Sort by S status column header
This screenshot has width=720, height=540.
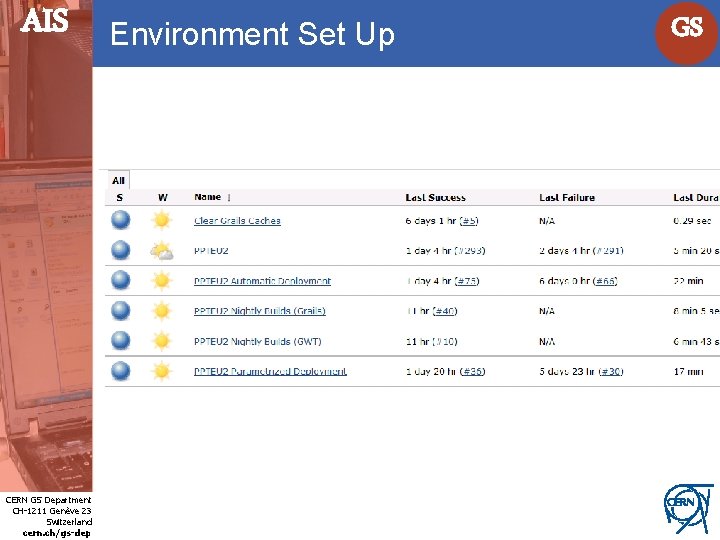(x=120, y=197)
